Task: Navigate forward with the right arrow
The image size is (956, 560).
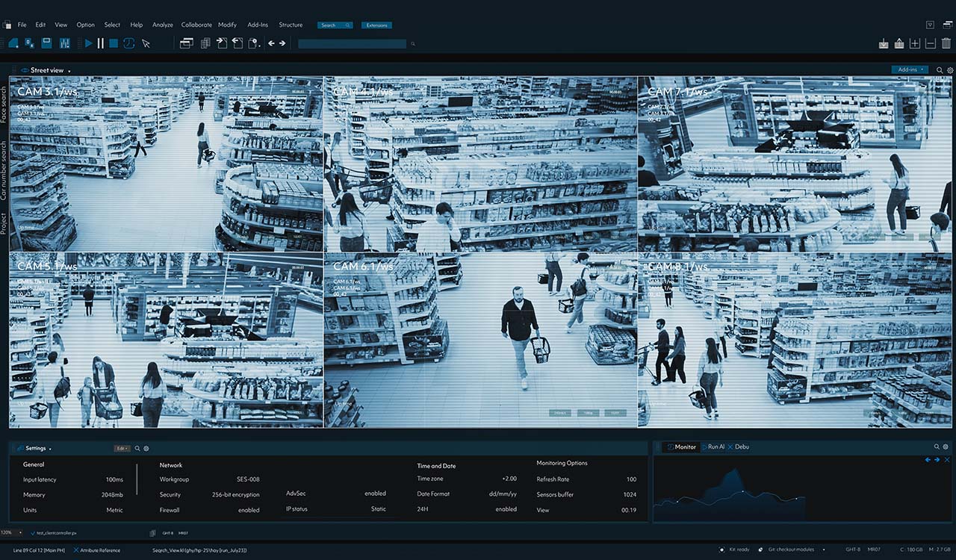Action: point(282,43)
